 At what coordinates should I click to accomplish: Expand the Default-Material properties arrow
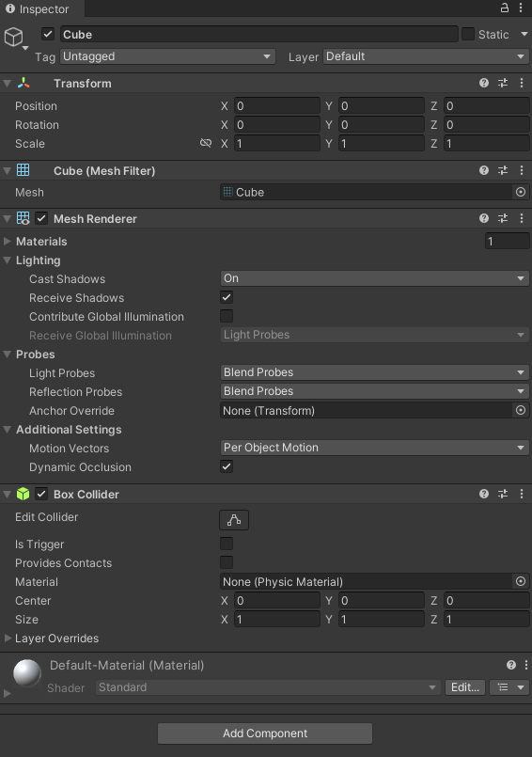click(x=8, y=693)
